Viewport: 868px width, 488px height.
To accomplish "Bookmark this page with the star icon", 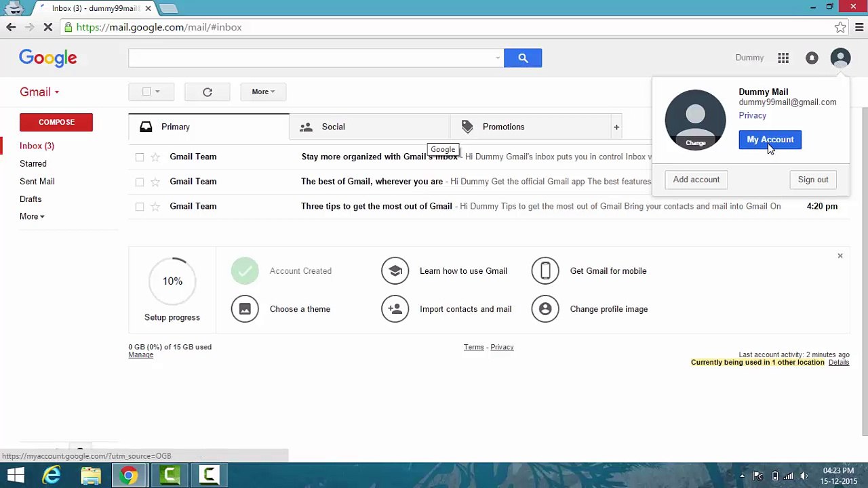I will (840, 27).
